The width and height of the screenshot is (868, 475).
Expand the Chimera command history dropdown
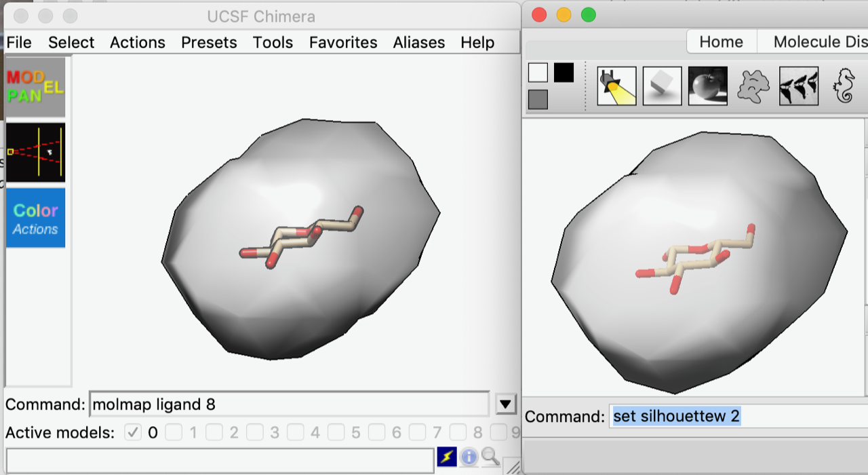tap(505, 404)
